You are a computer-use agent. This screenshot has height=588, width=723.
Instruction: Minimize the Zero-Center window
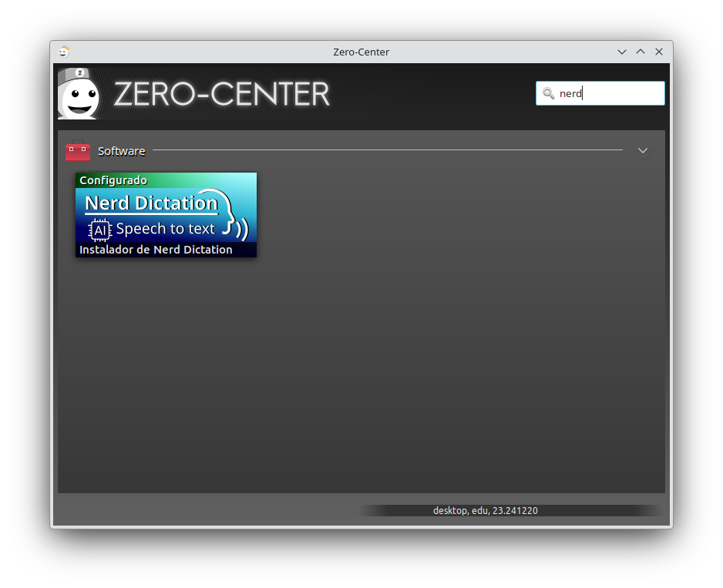622,52
